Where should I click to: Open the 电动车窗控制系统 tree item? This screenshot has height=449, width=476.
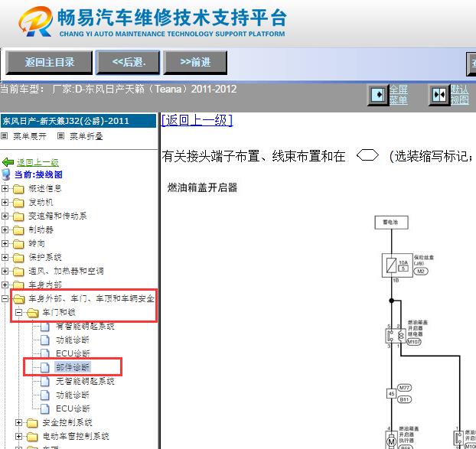pos(76,436)
